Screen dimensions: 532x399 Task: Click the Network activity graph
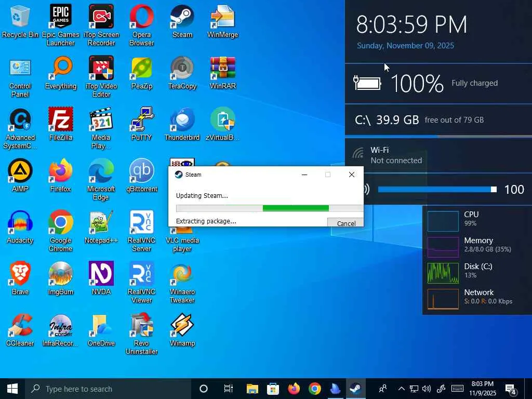pyautogui.click(x=443, y=299)
